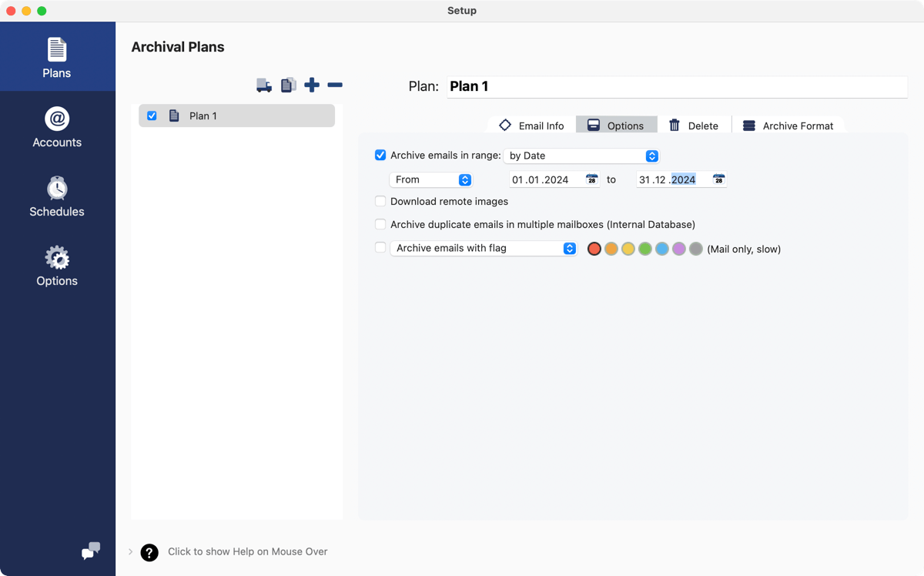Open the Delete tab
This screenshot has height=576, width=924.
click(x=694, y=125)
